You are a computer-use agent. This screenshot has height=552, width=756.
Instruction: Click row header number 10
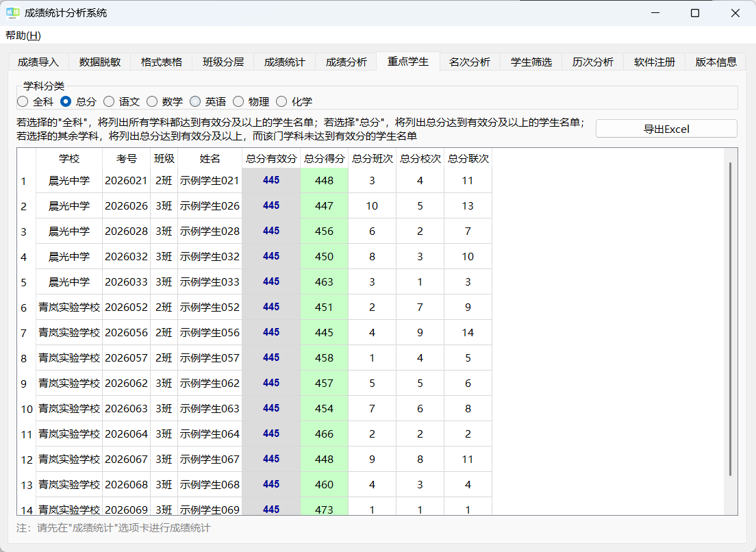tap(26, 409)
